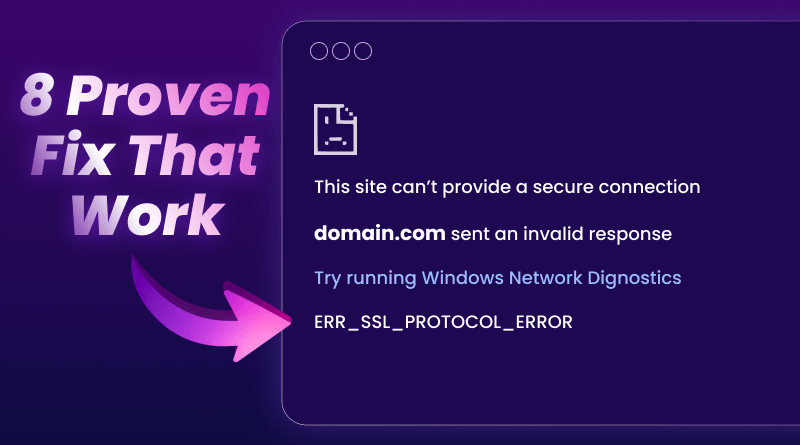Viewport: 800px width, 445px height.
Task: Click the bold domain.com text
Action: pyautogui.click(x=380, y=234)
